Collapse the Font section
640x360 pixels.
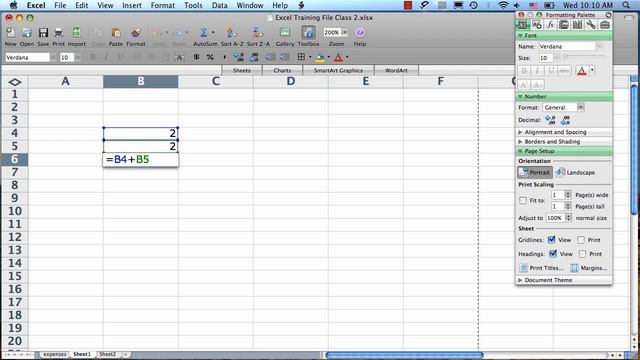click(x=520, y=36)
